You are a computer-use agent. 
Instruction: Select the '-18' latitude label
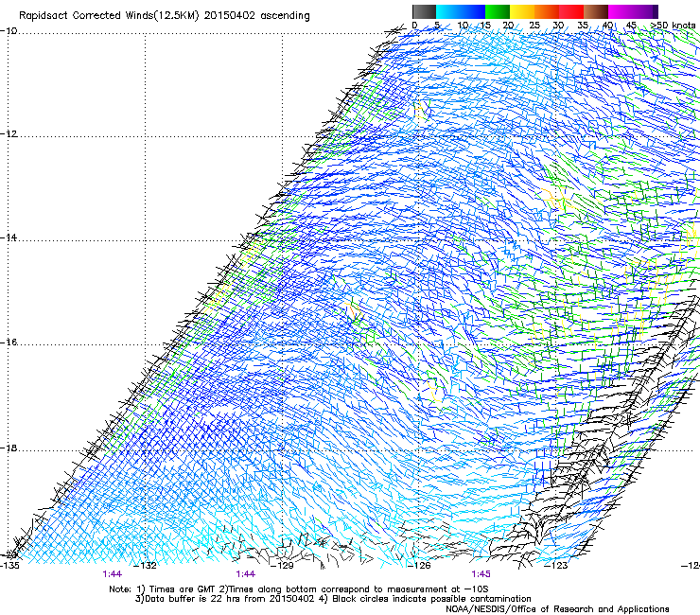point(9,448)
